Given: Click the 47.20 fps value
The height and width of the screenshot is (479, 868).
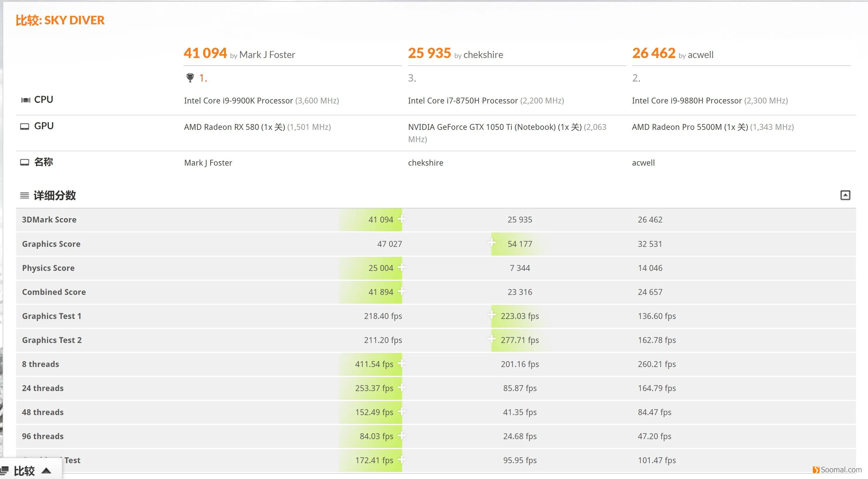Looking at the screenshot, I should pyautogui.click(x=654, y=436).
